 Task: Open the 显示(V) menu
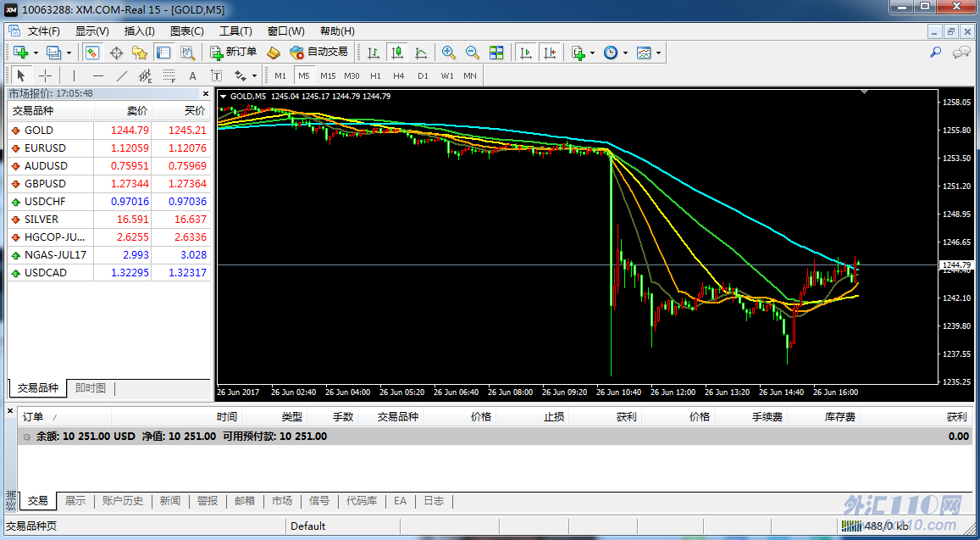[91, 31]
